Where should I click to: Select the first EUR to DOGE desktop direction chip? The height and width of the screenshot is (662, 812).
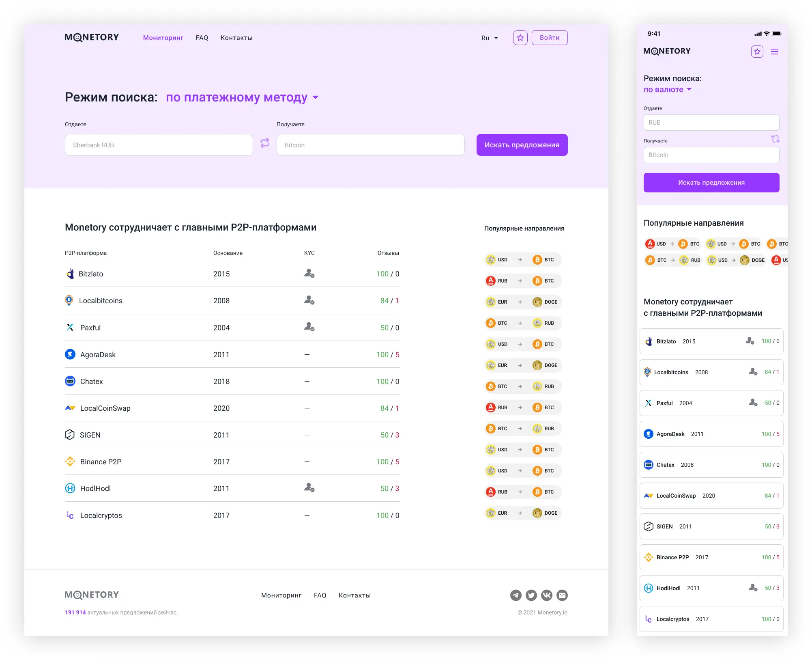click(x=523, y=302)
